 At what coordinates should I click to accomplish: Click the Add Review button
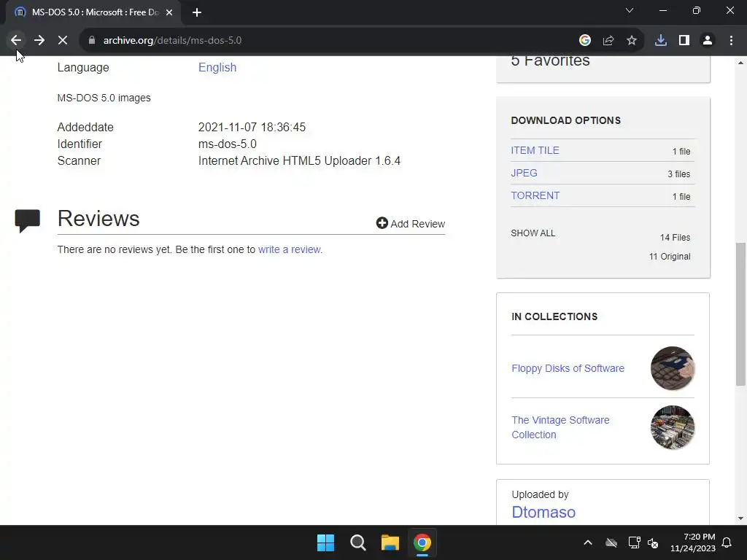click(x=411, y=223)
